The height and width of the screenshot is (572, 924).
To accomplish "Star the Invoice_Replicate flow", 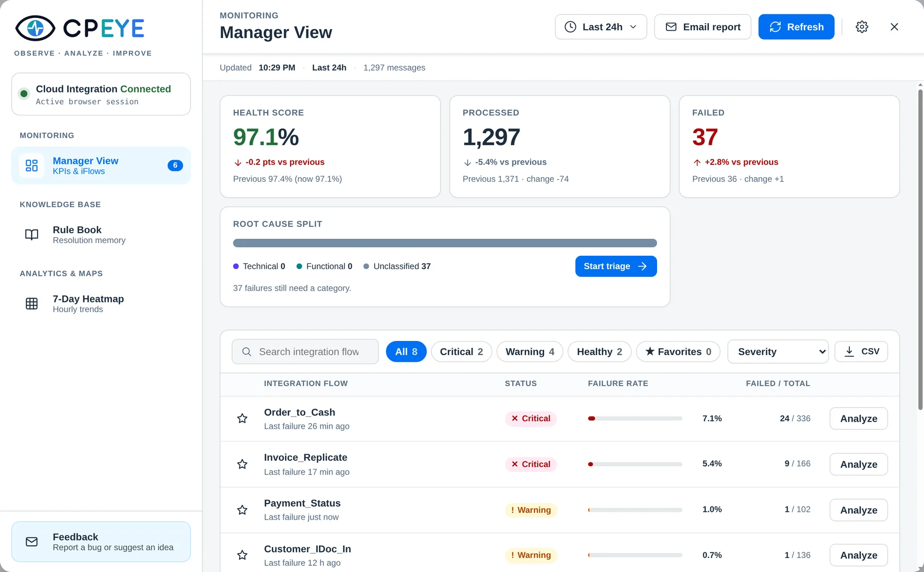I will point(242,464).
